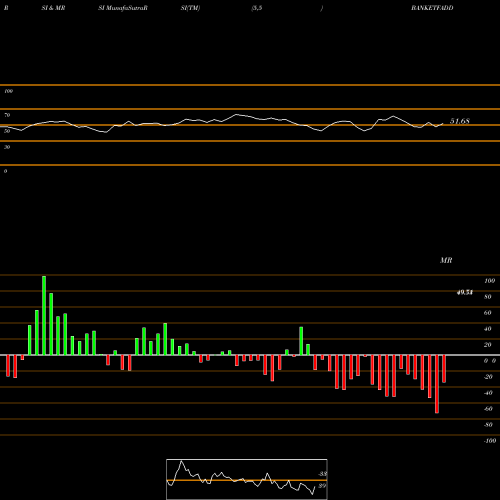Viewport: 500px width, 500px height.
Task: Click the last red bar at the right end
Action: tap(444, 369)
